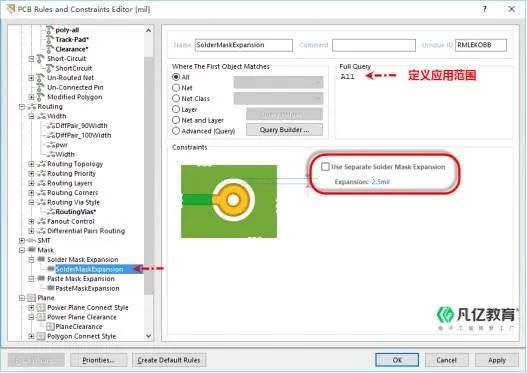Select the Net Class radio button

point(176,98)
